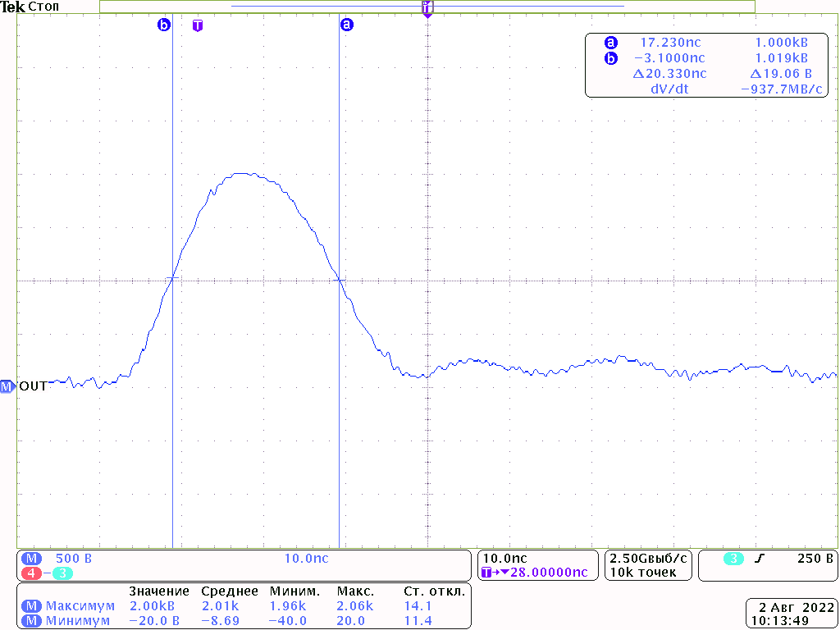
Task: Click cursor a marker above the graticule
Action: point(346,25)
